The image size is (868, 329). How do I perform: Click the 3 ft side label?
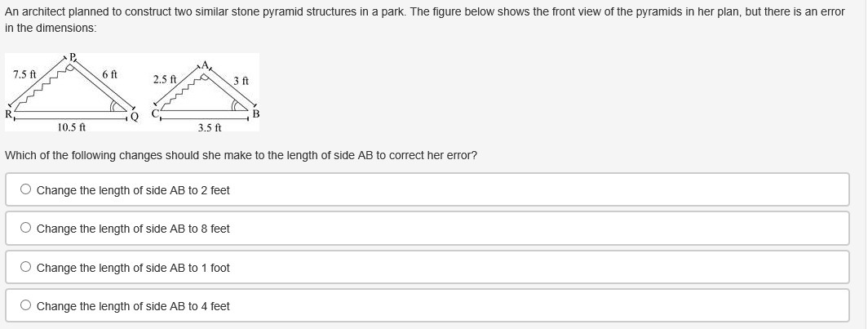tap(241, 81)
